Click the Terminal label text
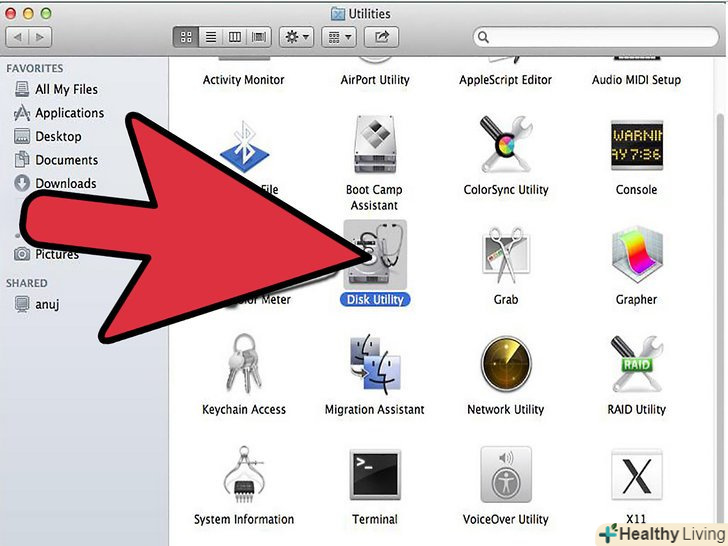This screenshot has height=546, width=728. point(375,519)
